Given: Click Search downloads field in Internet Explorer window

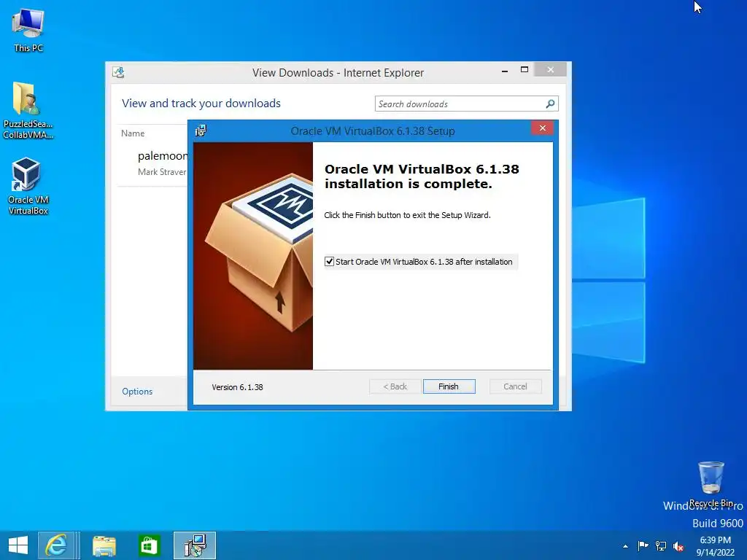Looking at the screenshot, I should coord(460,104).
